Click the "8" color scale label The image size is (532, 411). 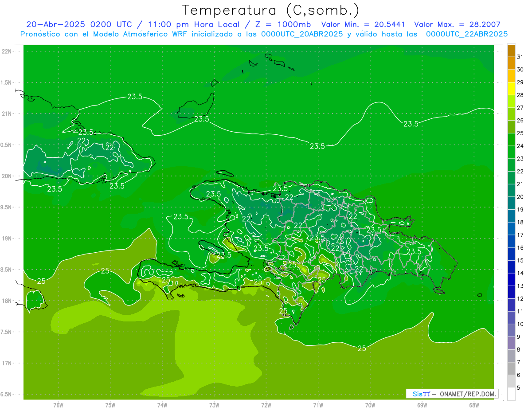coord(519,349)
